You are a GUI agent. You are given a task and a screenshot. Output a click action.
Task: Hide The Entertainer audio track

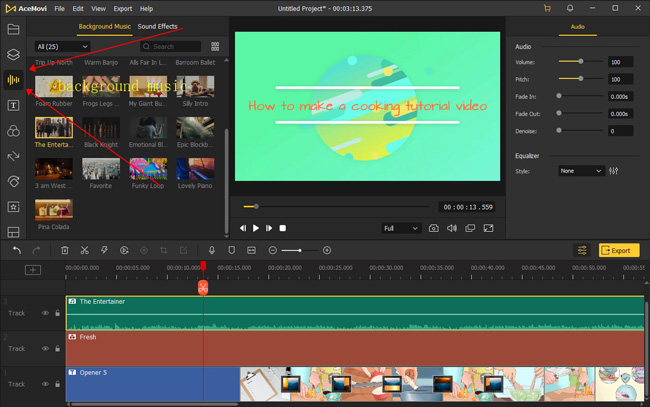point(45,313)
